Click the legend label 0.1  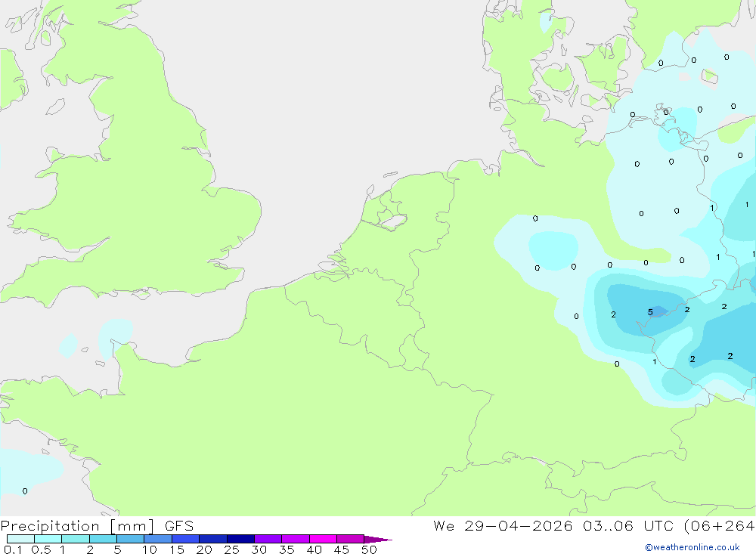pyautogui.click(x=13, y=549)
